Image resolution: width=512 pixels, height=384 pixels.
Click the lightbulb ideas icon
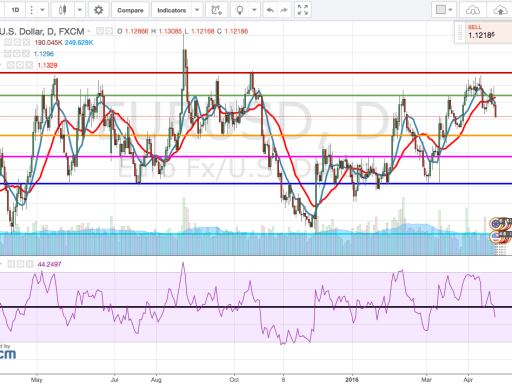click(240, 10)
